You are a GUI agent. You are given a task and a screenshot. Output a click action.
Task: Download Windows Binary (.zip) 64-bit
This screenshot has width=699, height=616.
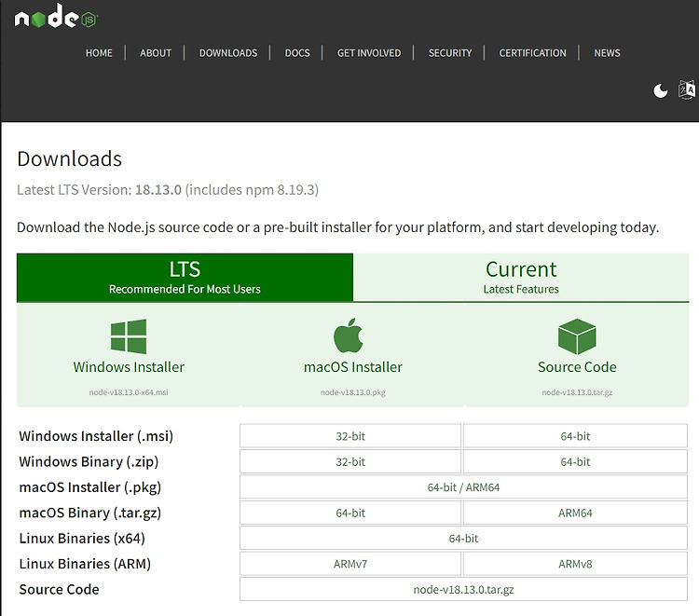point(576,462)
